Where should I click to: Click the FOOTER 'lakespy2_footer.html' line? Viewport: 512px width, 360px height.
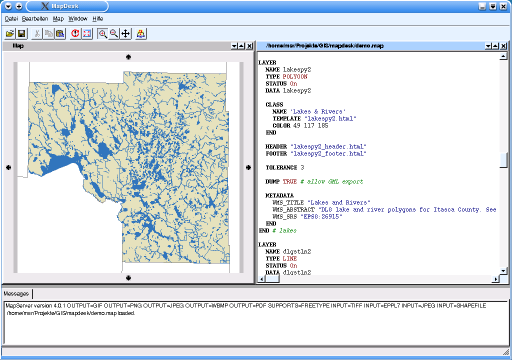click(316, 153)
